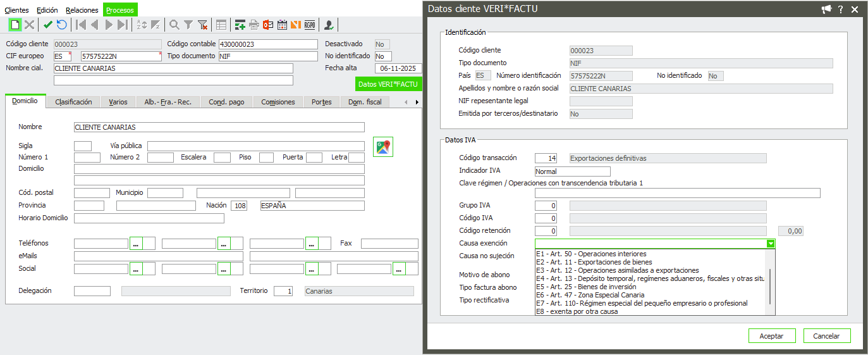Viewport: 868px width, 355px height.
Task: Click the new record icon in toolbar
Action: click(15, 25)
